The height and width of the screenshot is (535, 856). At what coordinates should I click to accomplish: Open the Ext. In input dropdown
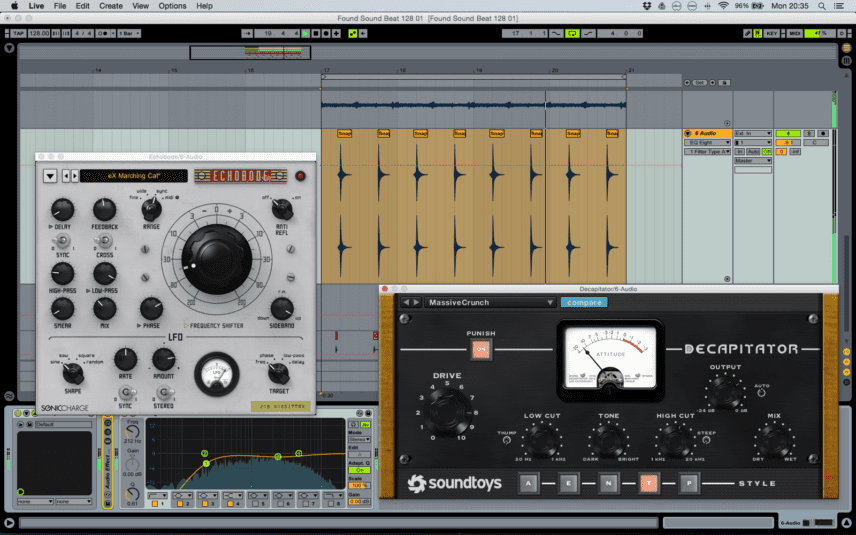pos(753,133)
